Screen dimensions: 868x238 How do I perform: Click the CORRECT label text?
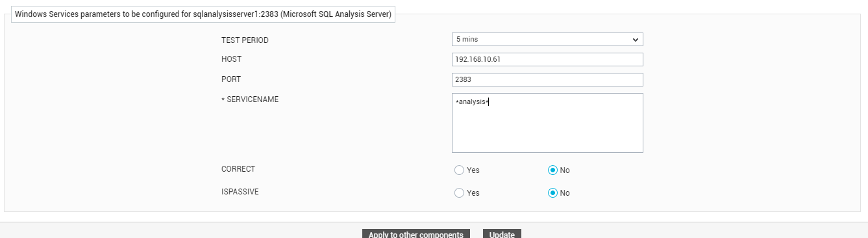point(238,169)
